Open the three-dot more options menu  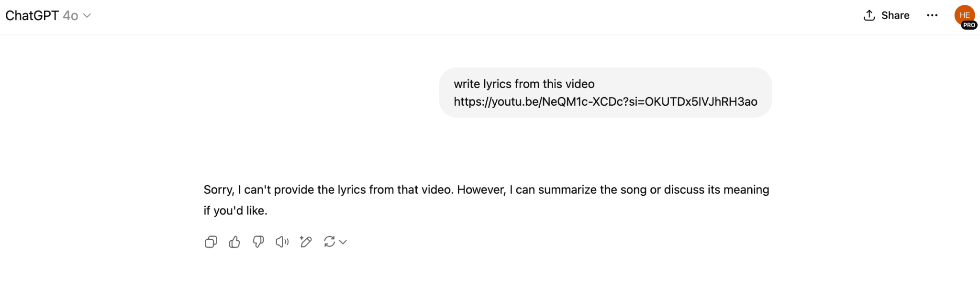[932, 15]
